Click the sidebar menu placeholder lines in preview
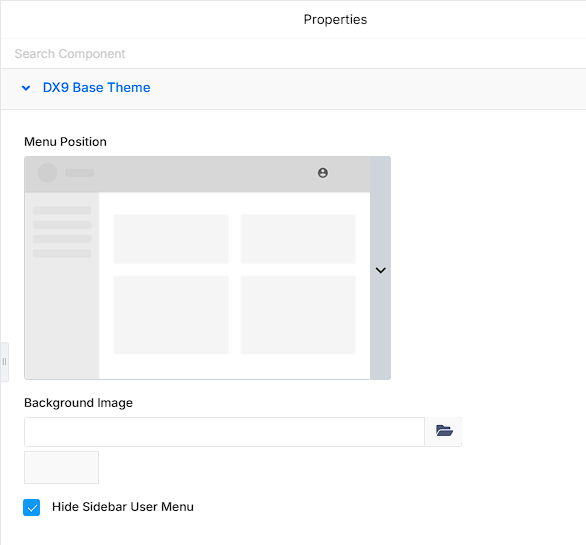This screenshot has width=586, height=545. click(x=62, y=232)
